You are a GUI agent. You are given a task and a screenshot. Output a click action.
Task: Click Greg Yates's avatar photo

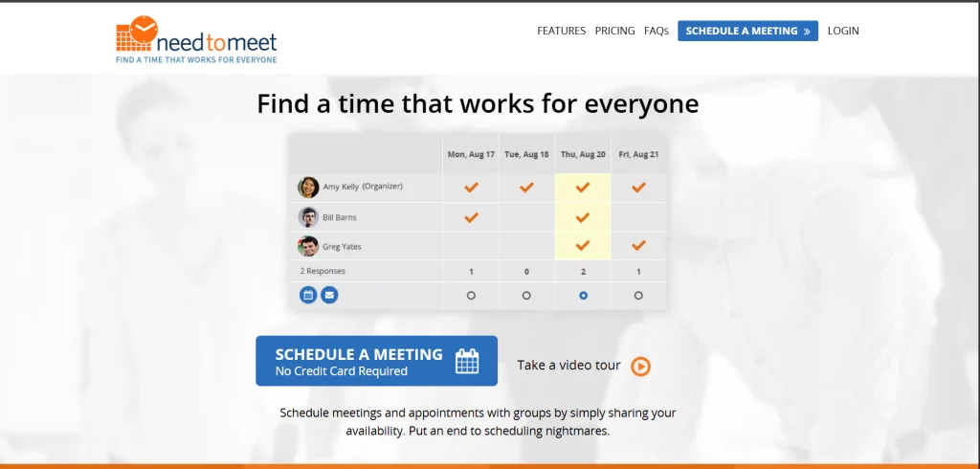pos(308,246)
